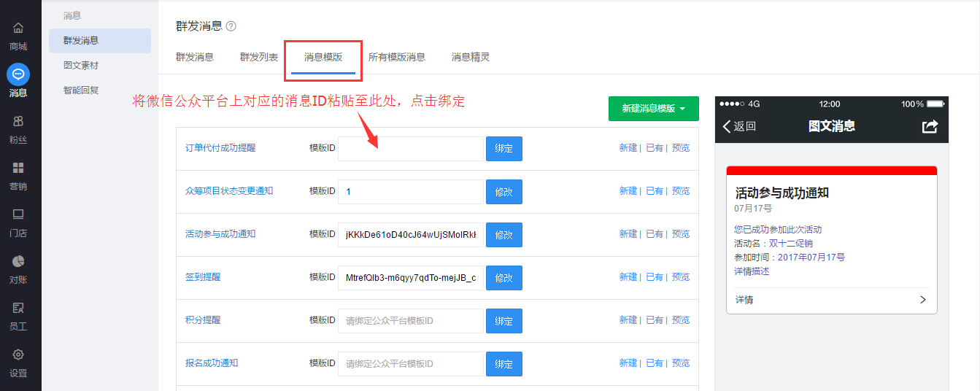Screen dimensions: 980x391
Task: Open the 对账 pie chart icon
Action: click(18, 261)
